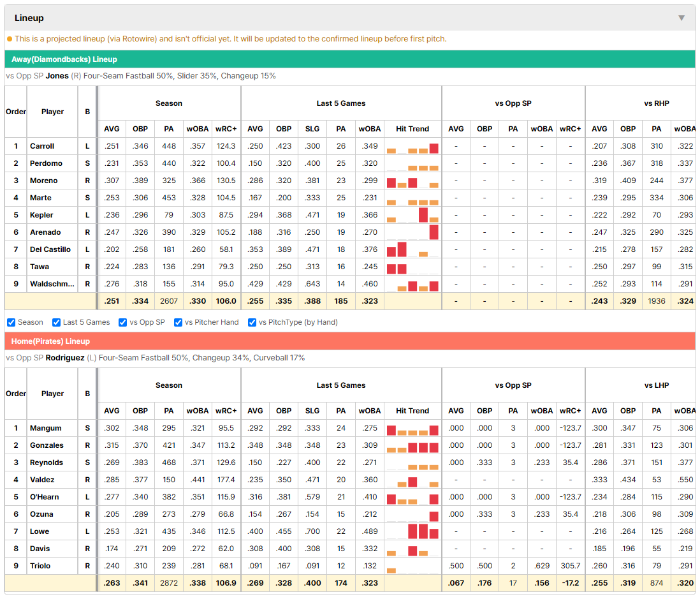Click the orange projected lineup notice dot
The width and height of the screenshot is (700, 599).
[10, 39]
